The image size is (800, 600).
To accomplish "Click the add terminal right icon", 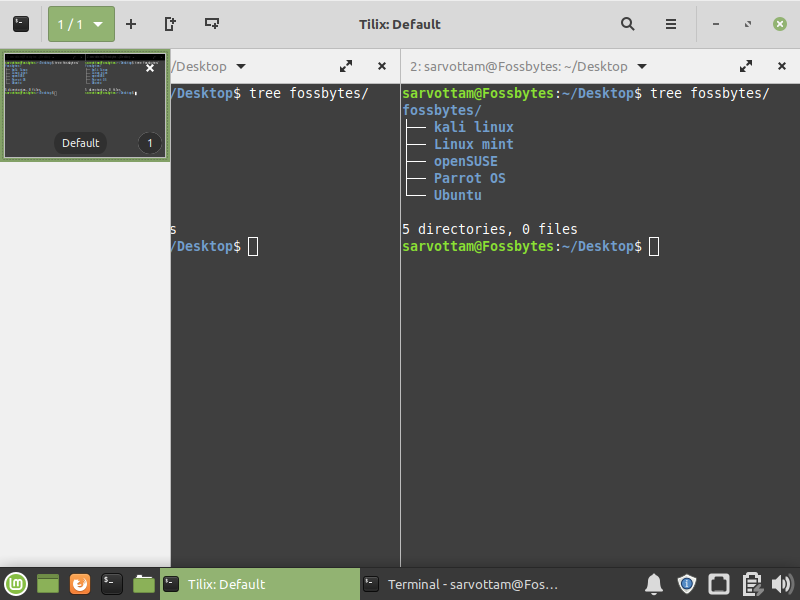I will [170, 24].
